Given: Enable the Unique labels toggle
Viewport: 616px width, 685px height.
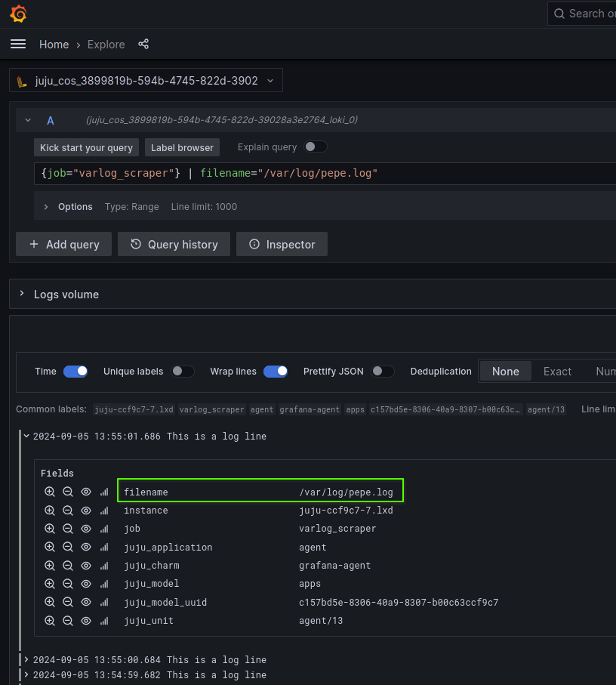Looking at the screenshot, I should 182,371.
